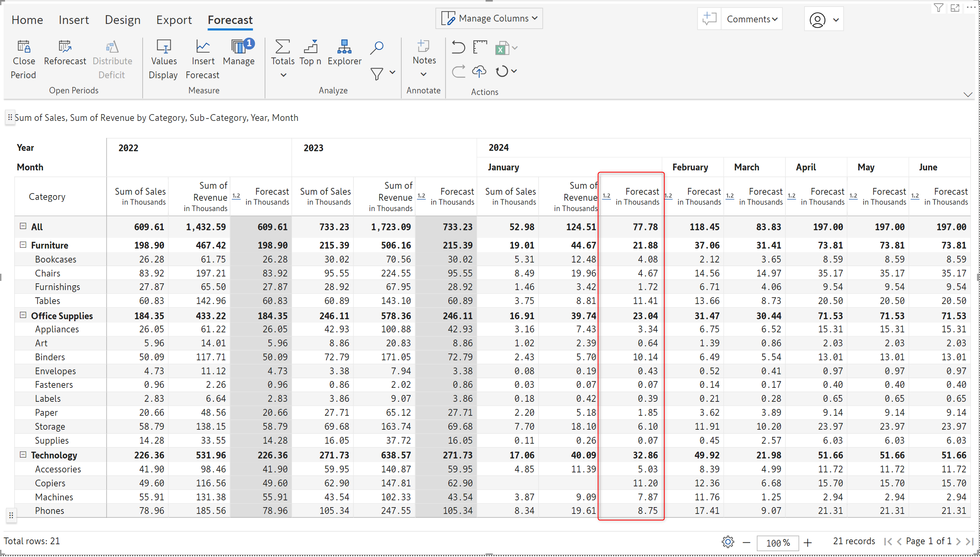Click the Insert Forecast icon

[203, 47]
